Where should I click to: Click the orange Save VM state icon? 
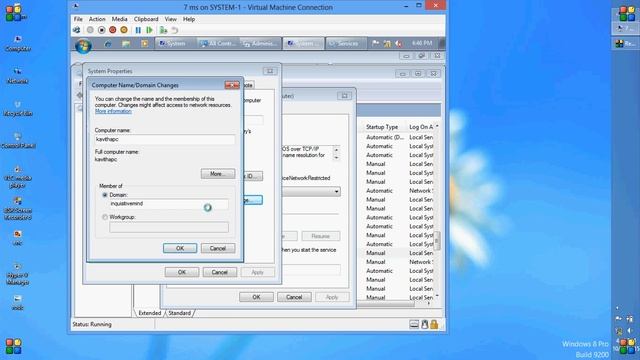(124, 30)
